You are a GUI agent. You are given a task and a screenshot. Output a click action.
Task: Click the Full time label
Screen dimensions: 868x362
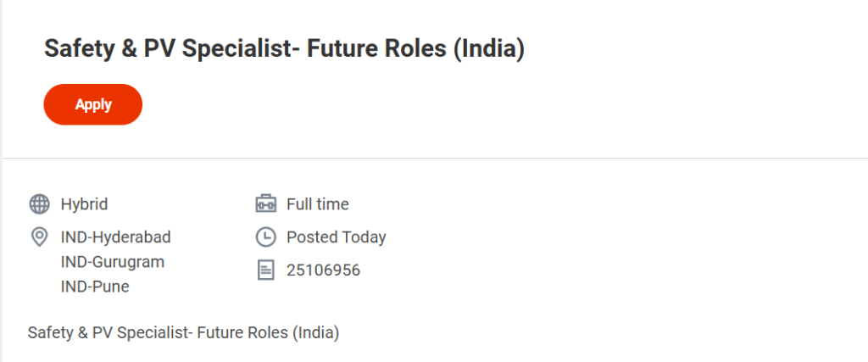tap(318, 204)
